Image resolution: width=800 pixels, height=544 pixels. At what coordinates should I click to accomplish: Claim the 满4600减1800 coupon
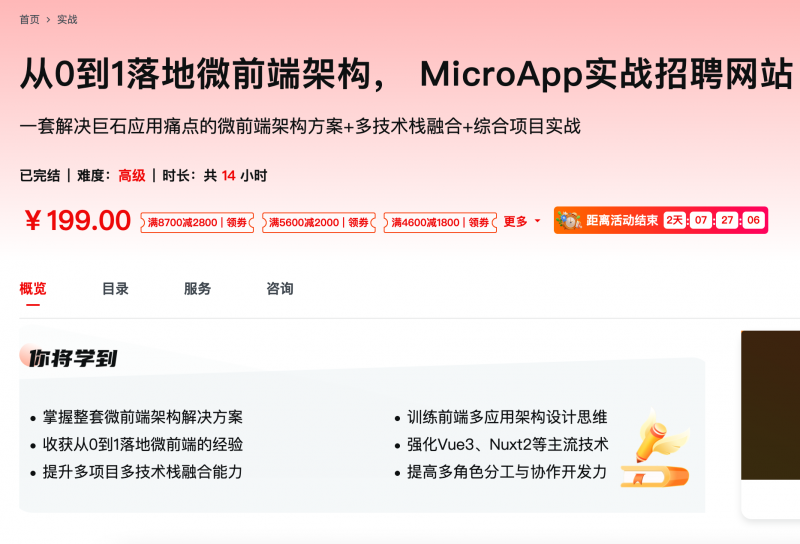click(x=440, y=222)
